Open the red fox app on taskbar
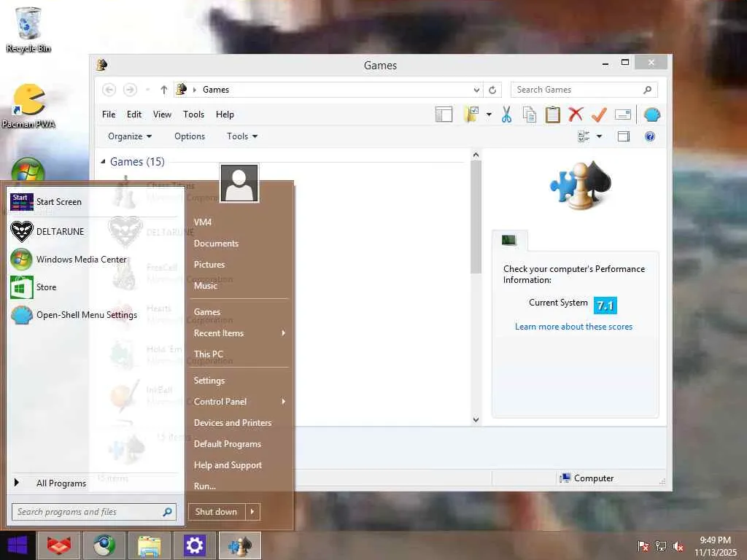 pyautogui.click(x=58, y=545)
